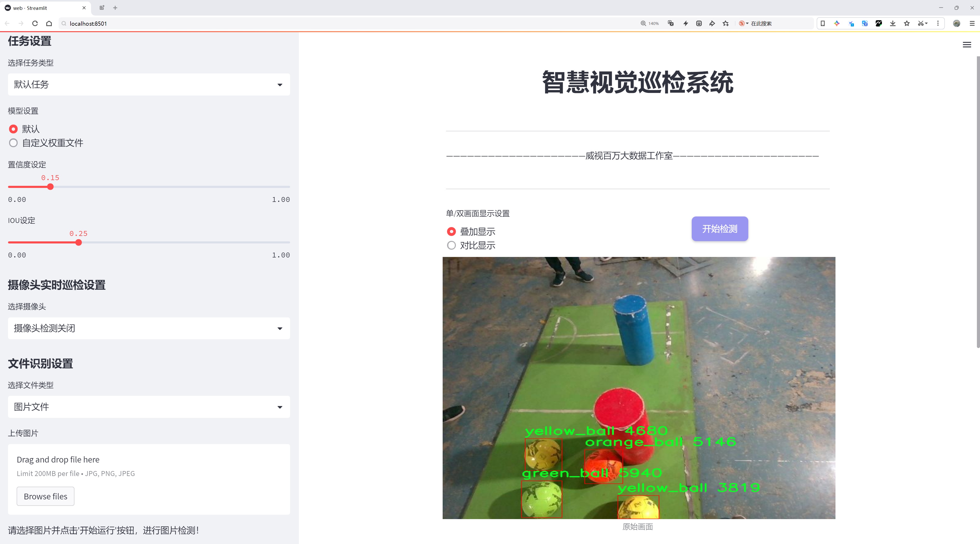Select the 自定义权重文件 radio option
Viewport: 980px width, 544px height.
pyautogui.click(x=13, y=143)
